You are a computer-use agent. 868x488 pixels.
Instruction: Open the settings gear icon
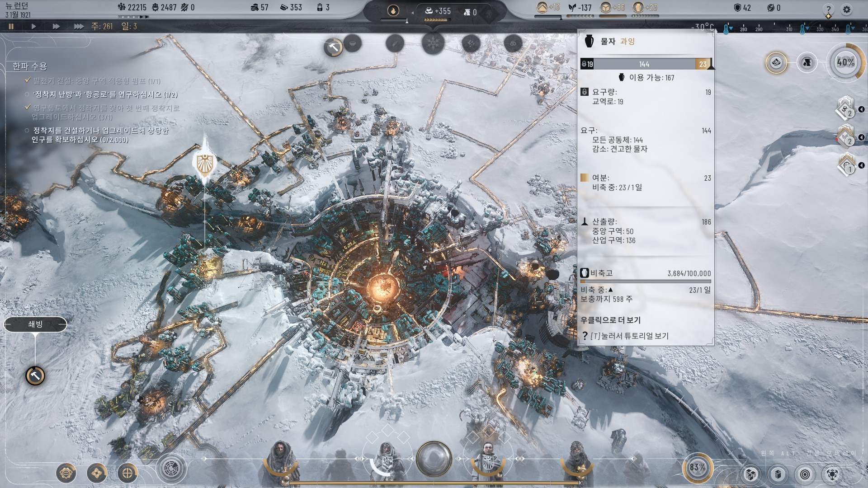click(x=846, y=9)
